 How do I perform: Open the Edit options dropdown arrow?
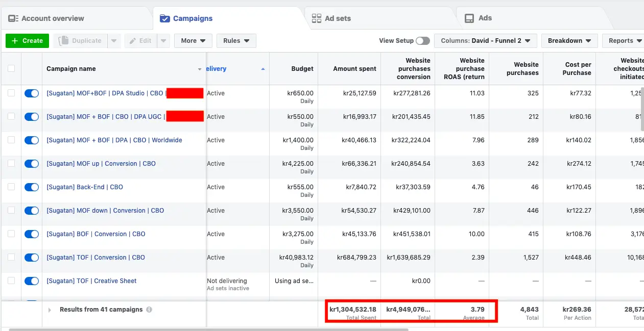click(163, 41)
